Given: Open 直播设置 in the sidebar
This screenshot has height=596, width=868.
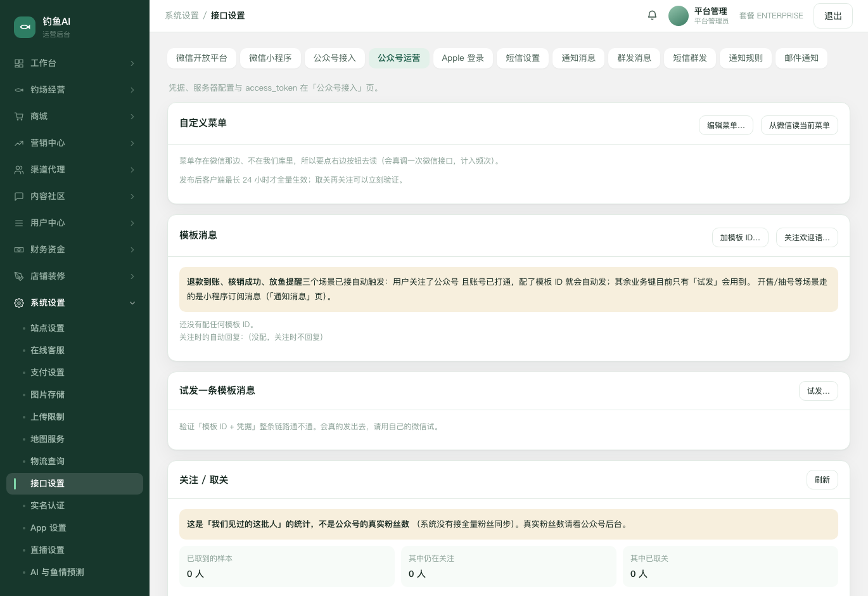Looking at the screenshot, I should 75,550.
